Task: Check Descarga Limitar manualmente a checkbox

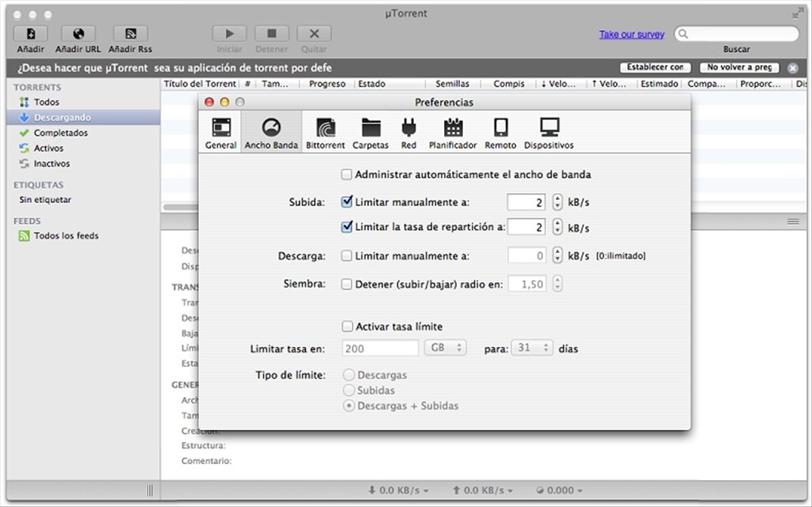Action: click(x=347, y=255)
